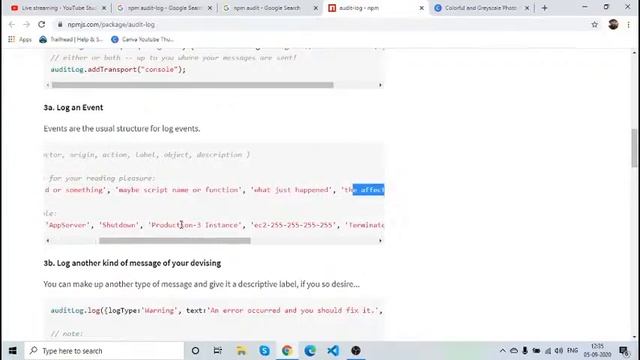This screenshot has height=360, width=640.
Task: Open the battery status tray icon
Action: [x=536, y=351]
